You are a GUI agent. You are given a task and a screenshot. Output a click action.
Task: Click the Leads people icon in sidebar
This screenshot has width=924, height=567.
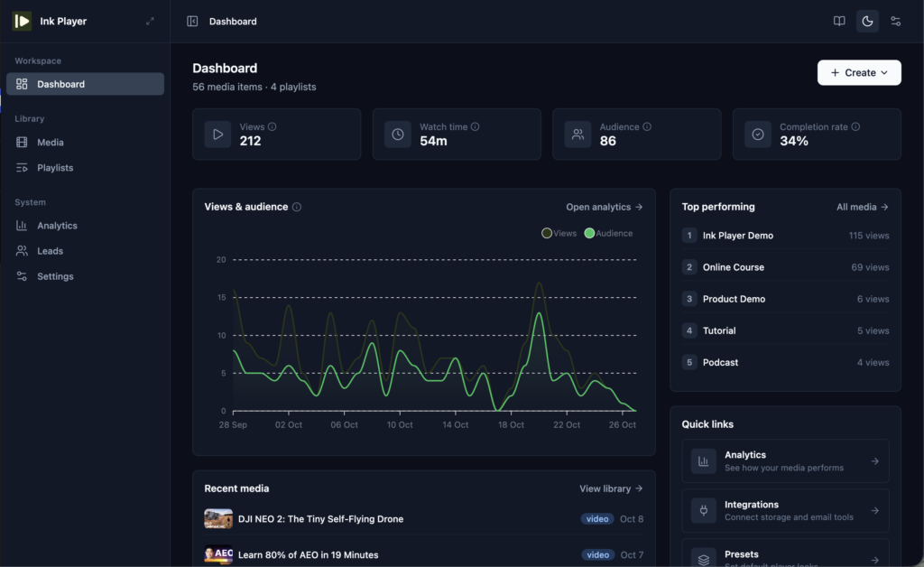(22, 251)
